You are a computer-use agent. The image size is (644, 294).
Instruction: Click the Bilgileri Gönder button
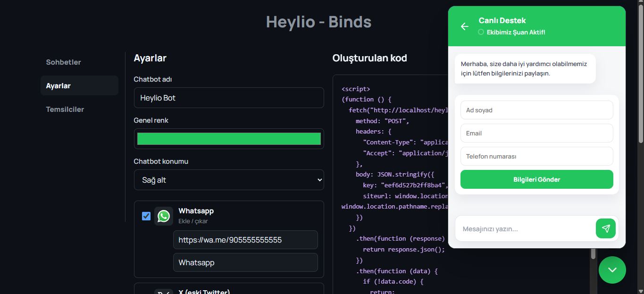pyautogui.click(x=537, y=179)
